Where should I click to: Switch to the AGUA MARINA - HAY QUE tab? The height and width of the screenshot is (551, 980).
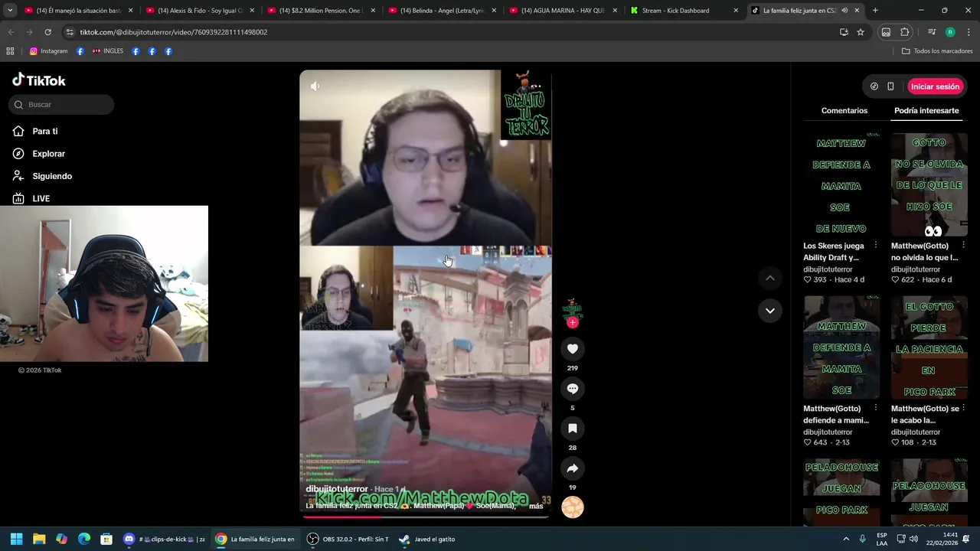coord(563,11)
